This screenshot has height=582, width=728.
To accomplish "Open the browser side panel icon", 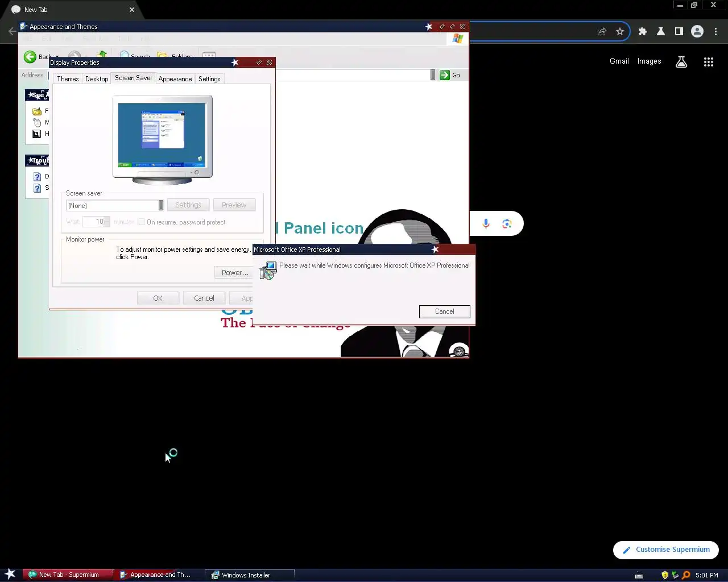I will [x=679, y=32].
